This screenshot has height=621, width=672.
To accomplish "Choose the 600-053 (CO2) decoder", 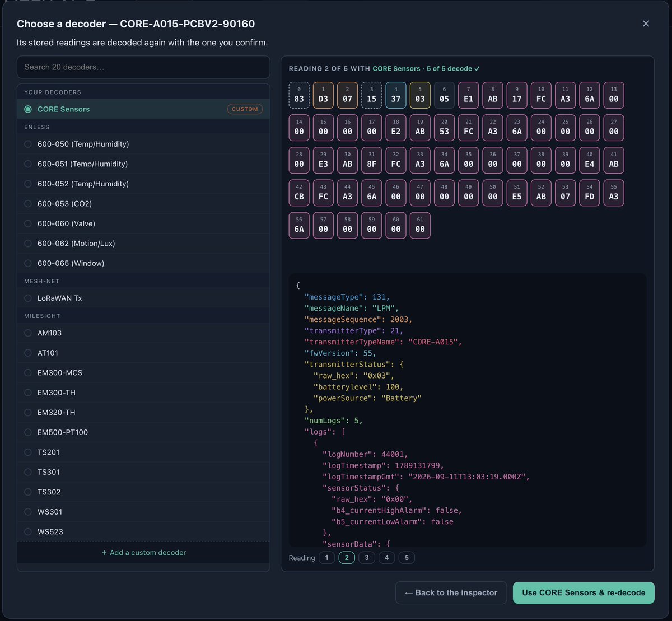I will pyautogui.click(x=143, y=204).
